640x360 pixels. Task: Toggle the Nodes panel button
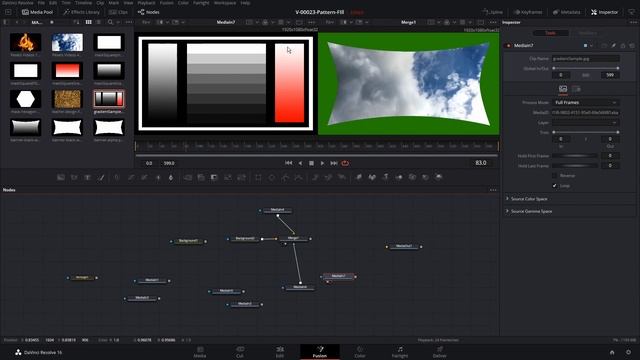point(149,12)
